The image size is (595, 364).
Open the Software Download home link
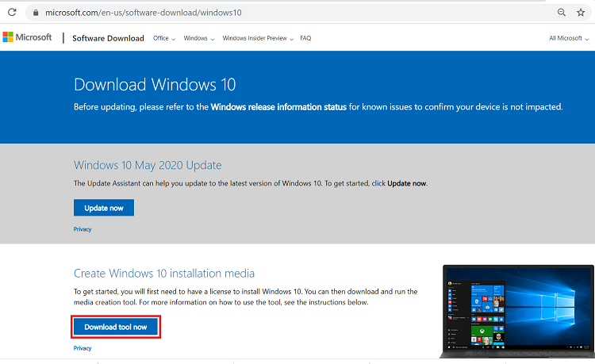108,38
